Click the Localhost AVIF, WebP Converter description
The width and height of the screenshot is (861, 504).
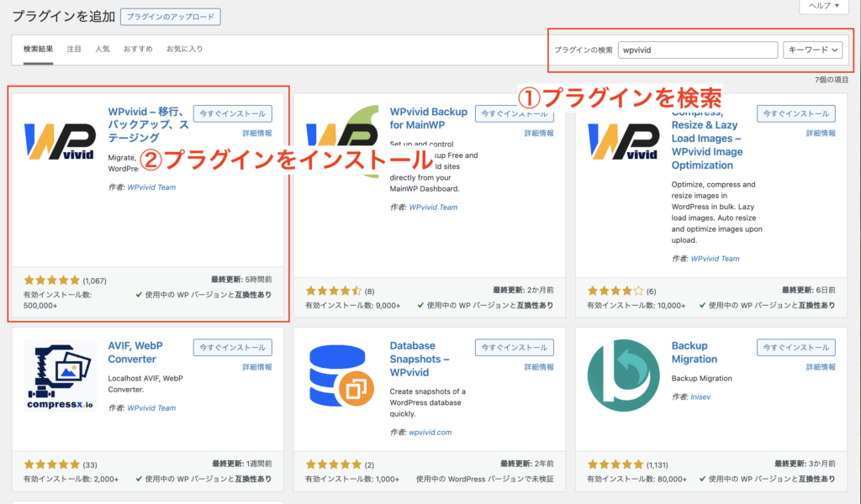click(145, 384)
